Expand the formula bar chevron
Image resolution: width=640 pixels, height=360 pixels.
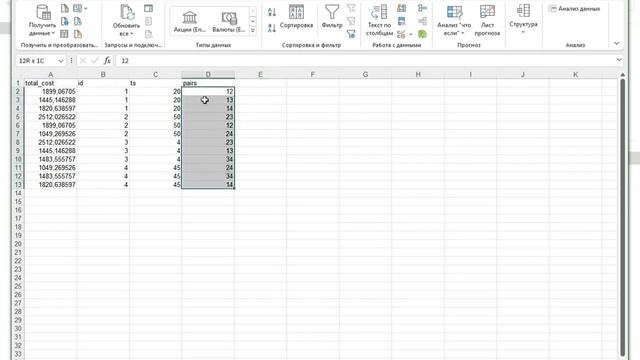[619, 60]
